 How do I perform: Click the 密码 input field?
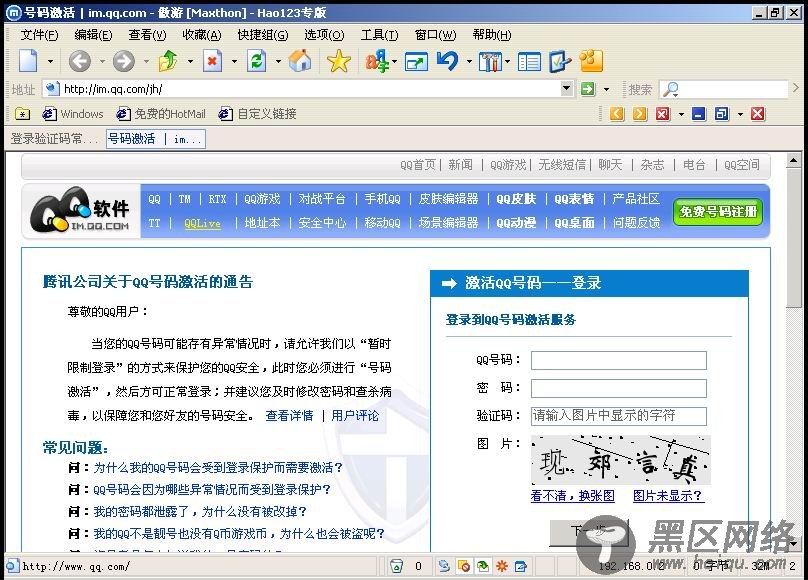click(x=618, y=388)
